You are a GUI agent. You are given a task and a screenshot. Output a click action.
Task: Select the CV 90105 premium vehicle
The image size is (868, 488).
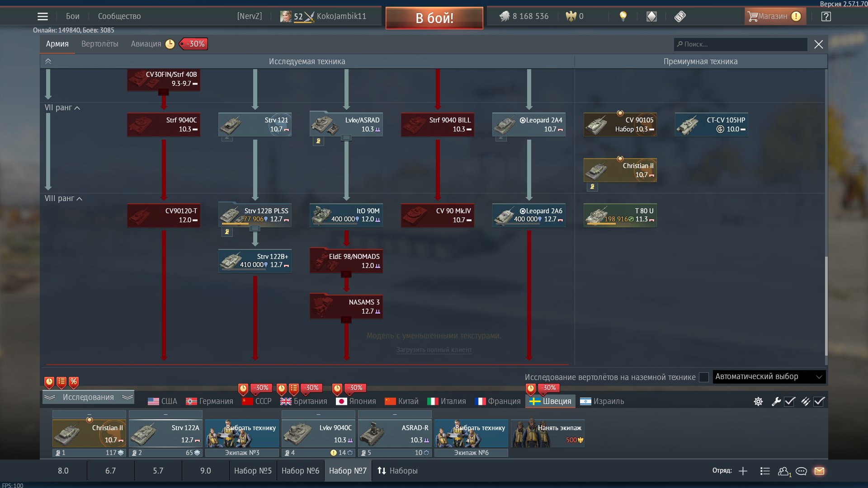(x=620, y=124)
